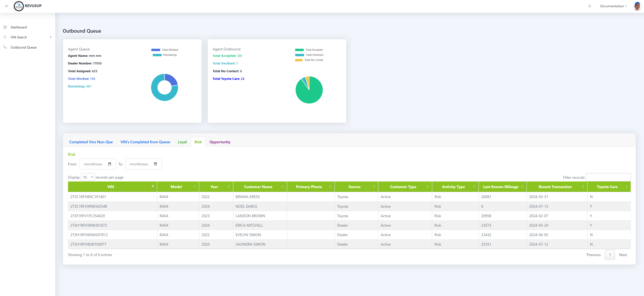644x296 pixels.
Task: Open the notifications bell
Action: pos(589,6)
